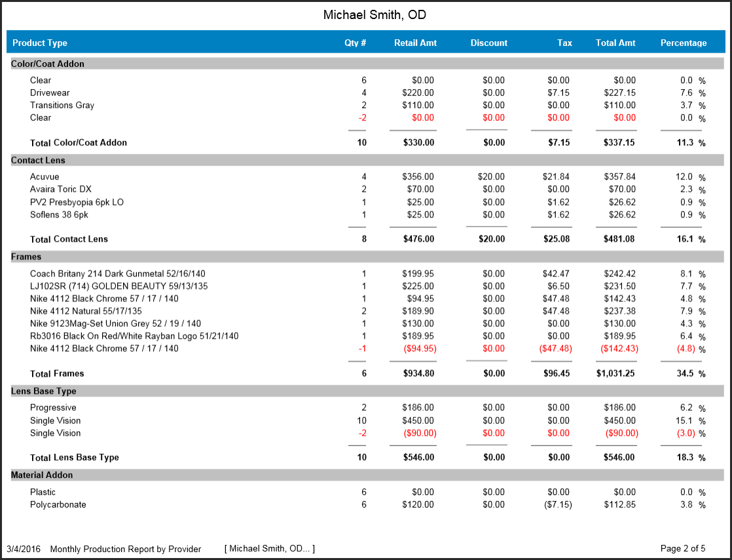Click the 'Michael Smith, OD' report title
732x560 pixels.
pyautogui.click(x=375, y=15)
